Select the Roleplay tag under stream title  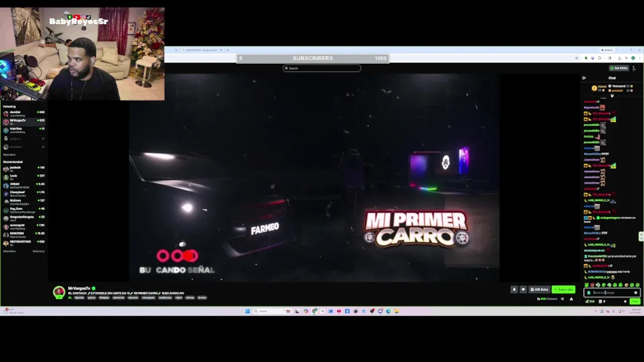tap(104, 298)
